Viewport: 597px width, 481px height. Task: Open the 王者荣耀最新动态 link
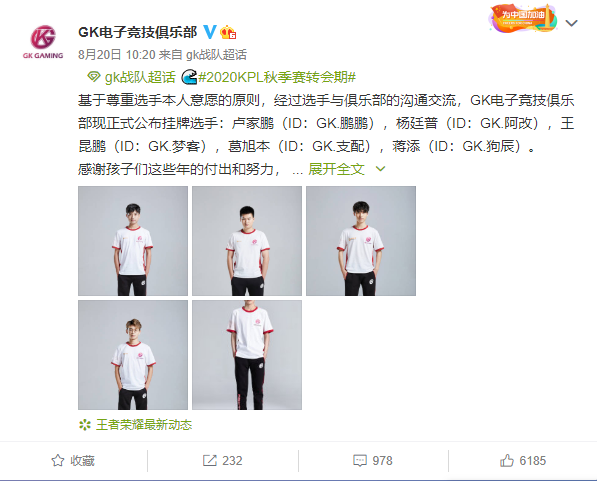(144, 425)
